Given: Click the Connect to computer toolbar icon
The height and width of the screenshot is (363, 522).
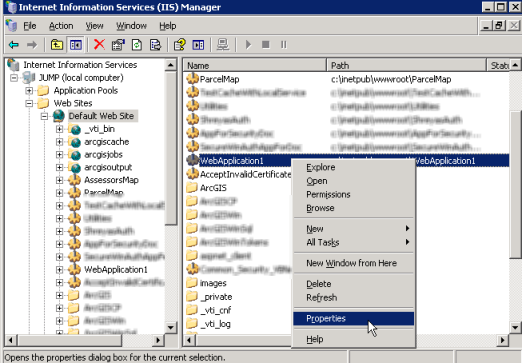Looking at the screenshot, I should pos(223,45).
